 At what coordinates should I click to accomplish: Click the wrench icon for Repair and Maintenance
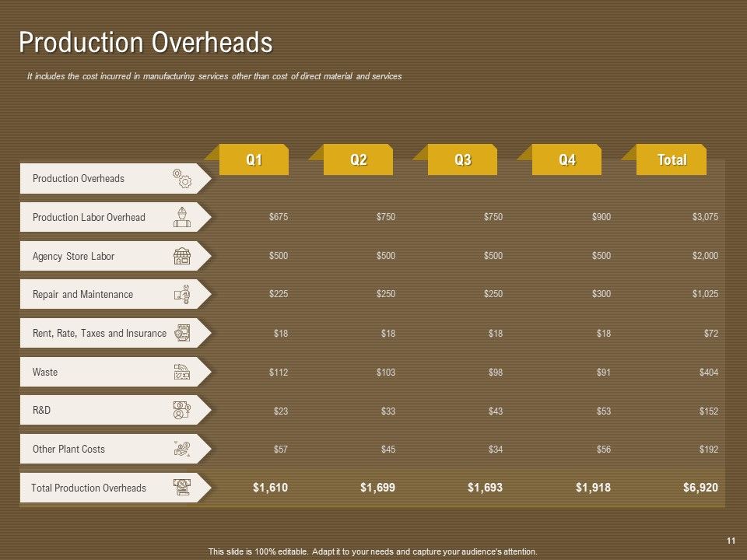point(181,294)
